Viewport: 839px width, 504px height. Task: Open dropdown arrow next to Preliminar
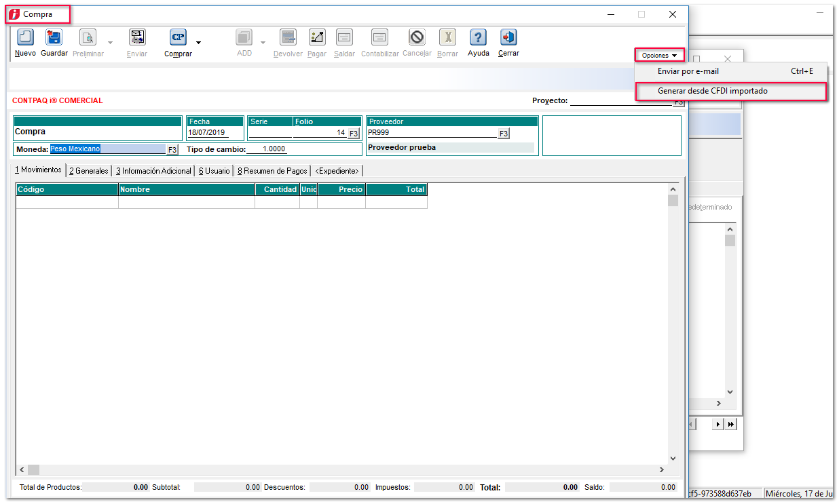tap(110, 42)
